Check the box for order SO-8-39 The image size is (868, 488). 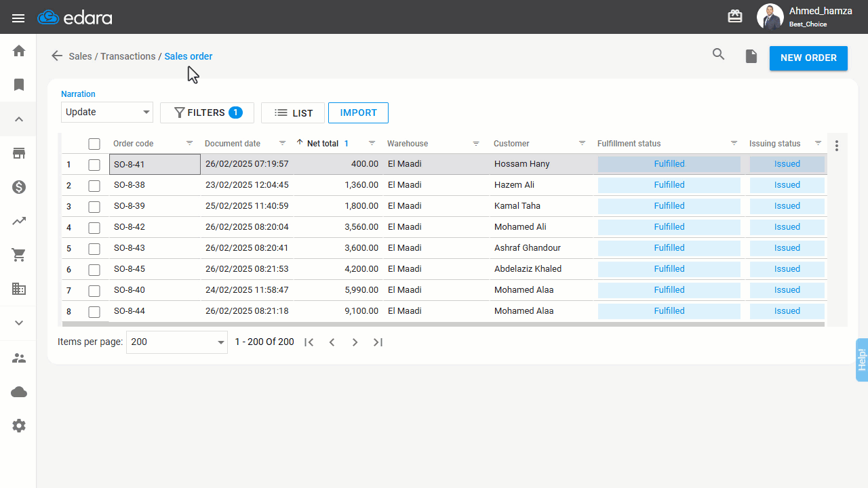pos(94,207)
